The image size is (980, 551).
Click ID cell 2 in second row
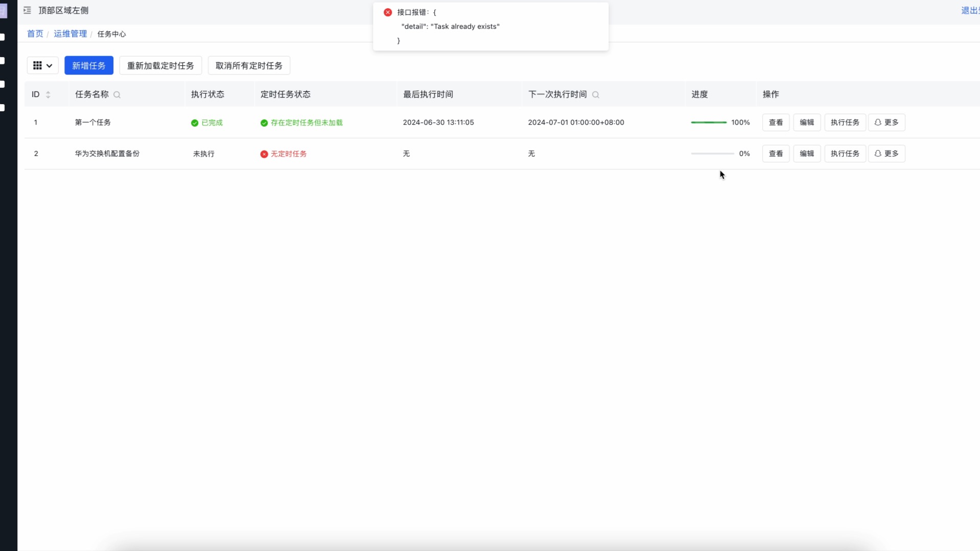[x=36, y=154]
